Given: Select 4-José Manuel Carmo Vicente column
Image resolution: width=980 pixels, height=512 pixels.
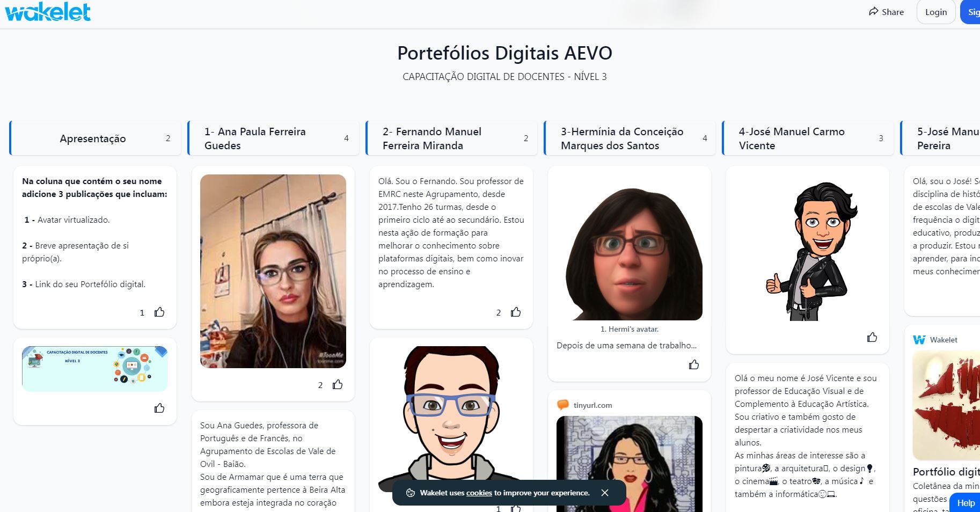Looking at the screenshot, I should pos(791,138).
